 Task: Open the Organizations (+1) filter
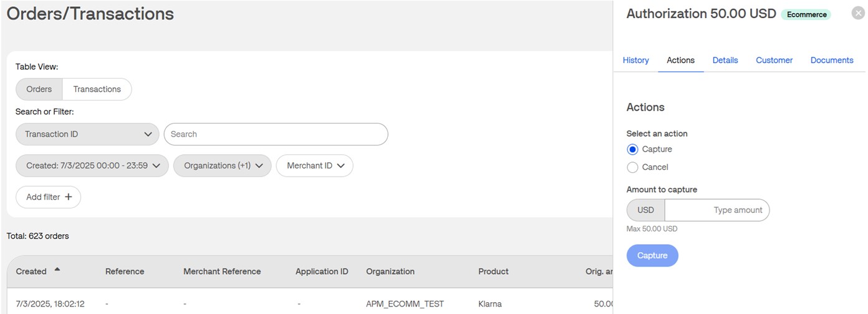tap(222, 166)
